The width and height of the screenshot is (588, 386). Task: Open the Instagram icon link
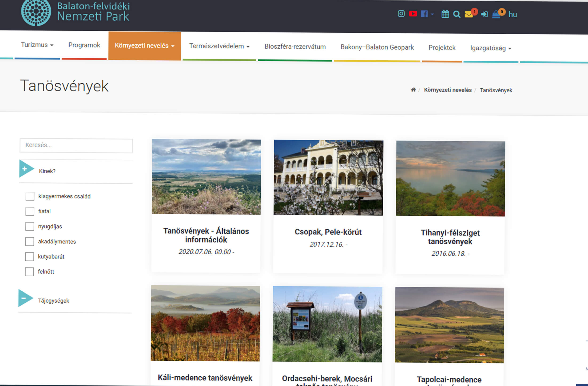click(x=401, y=14)
